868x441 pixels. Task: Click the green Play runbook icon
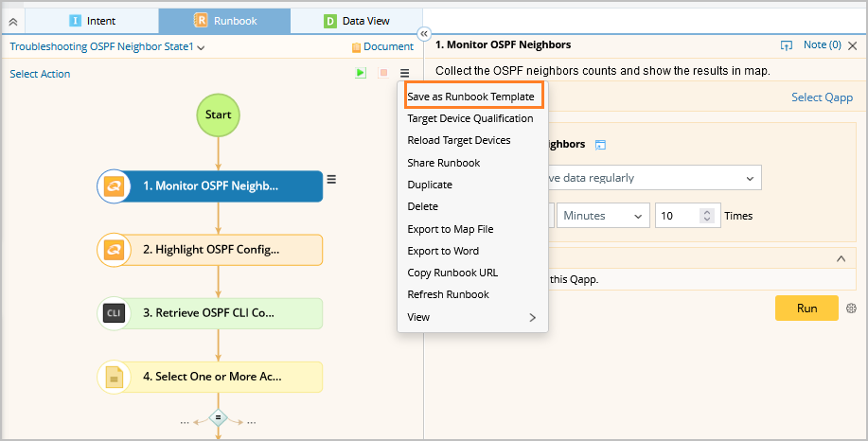pos(361,73)
